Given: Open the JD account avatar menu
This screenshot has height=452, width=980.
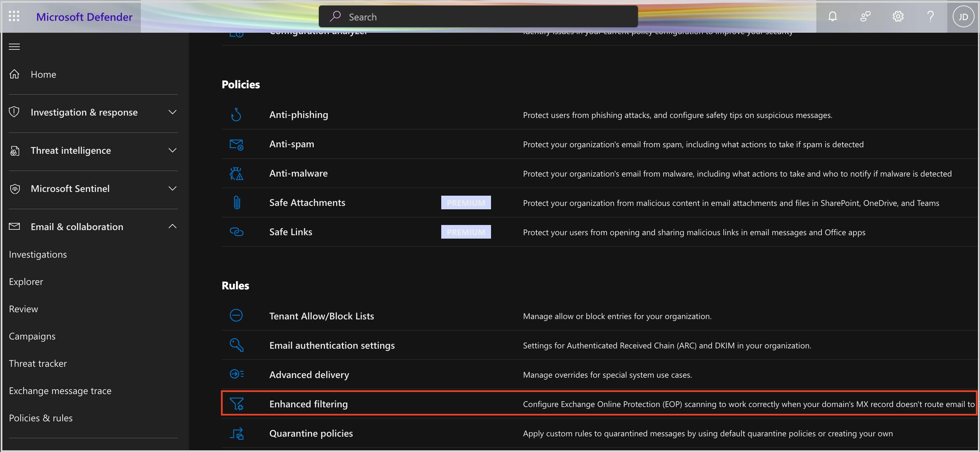Looking at the screenshot, I should (x=963, y=17).
